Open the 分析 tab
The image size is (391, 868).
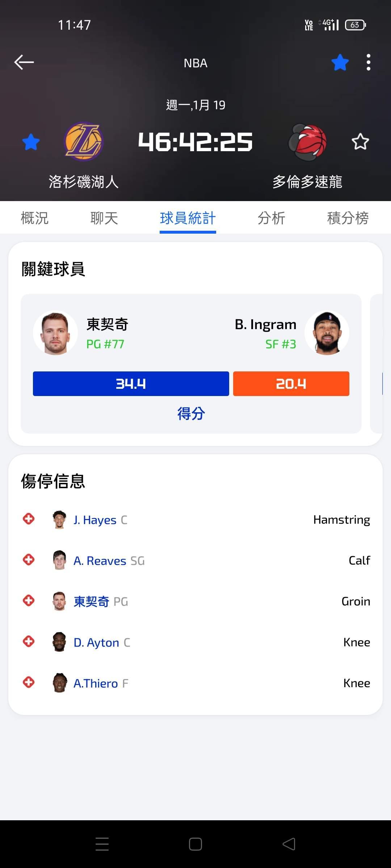tap(272, 218)
